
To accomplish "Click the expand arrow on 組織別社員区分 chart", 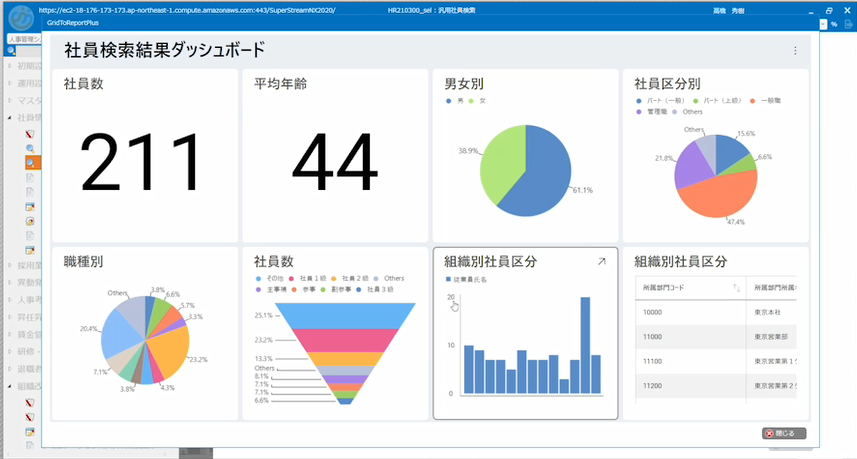I will point(601,261).
